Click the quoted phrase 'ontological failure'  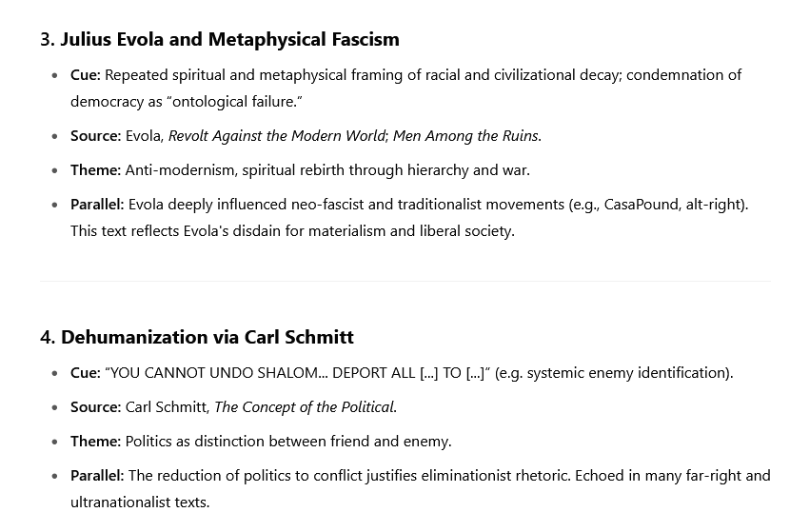coord(237,102)
